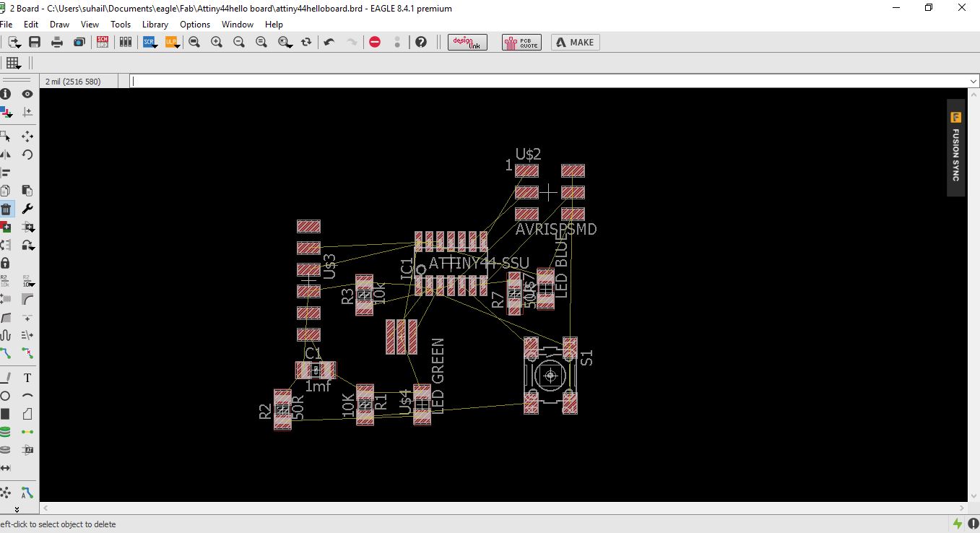
Task: Click the ATTINY44-SSU chip label
Action: coord(479,264)
